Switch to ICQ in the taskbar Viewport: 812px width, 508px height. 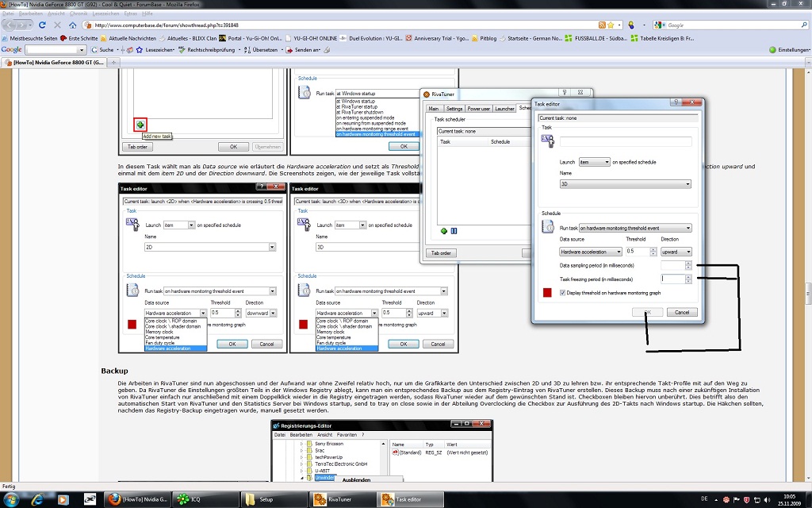[x=205, y=500]
